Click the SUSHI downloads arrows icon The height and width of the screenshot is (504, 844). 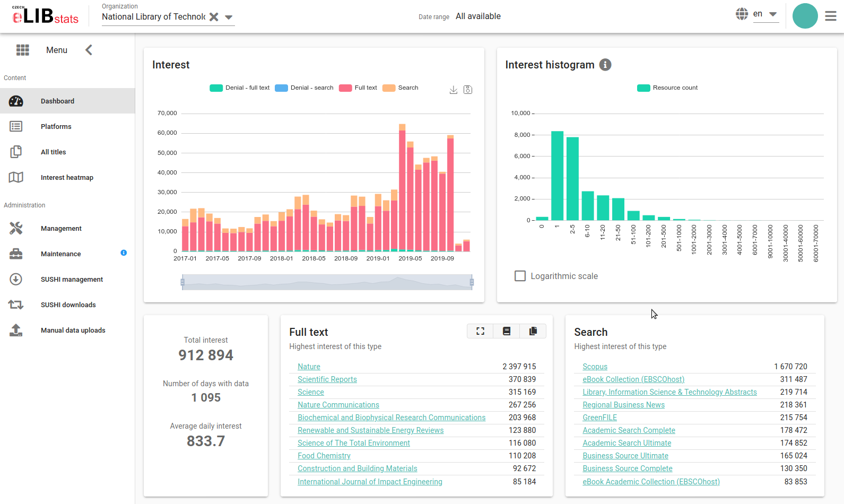[x=16, y=305]
